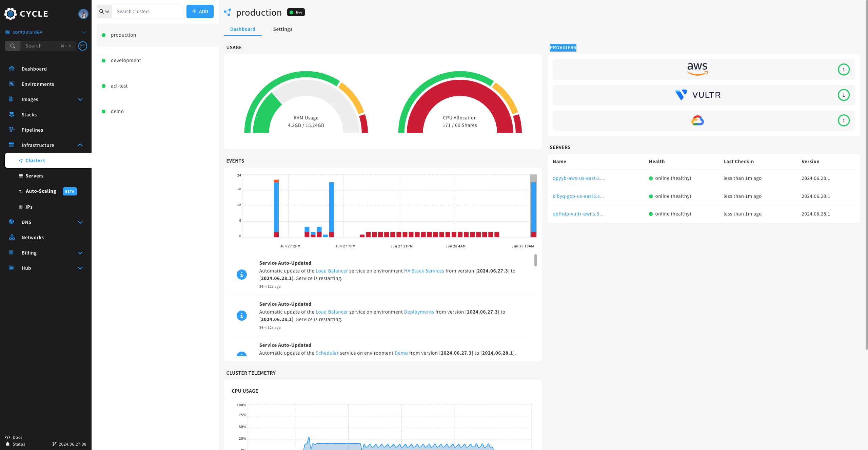Viewport: 868px width, 450px height.
Task: Click the AWS server count badge
Action: coord(844,70)
